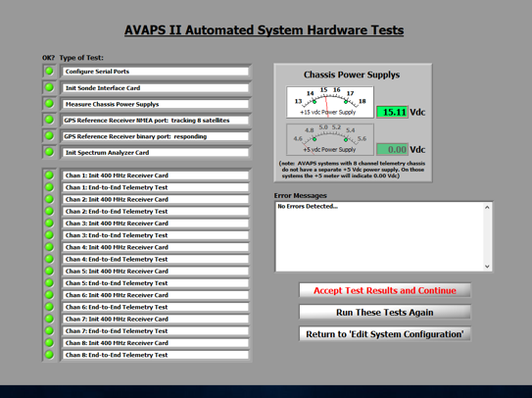This screenshot has width=532, height=398.
Task: Select 'Chan 1: Init 400 MHz Receiver Card' row
Action: click(x=155, y=175)
